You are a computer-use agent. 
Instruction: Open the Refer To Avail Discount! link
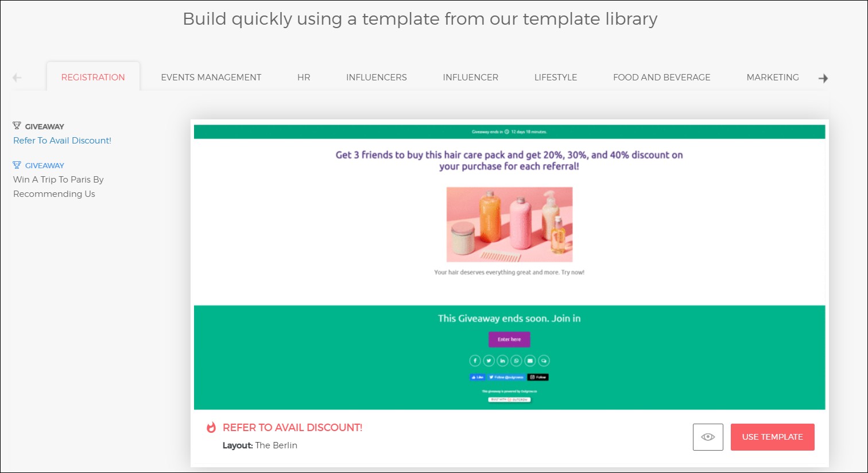pyautogui.click(x=62, y=141)
